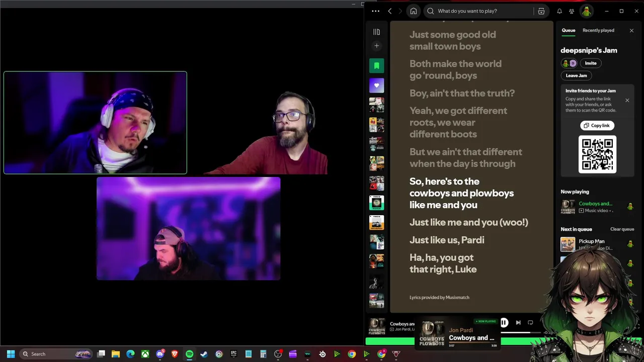Screen dimensions: 644x362
Task: Open the Xbox app from the taskbar
Action: [x=145, y=354]
